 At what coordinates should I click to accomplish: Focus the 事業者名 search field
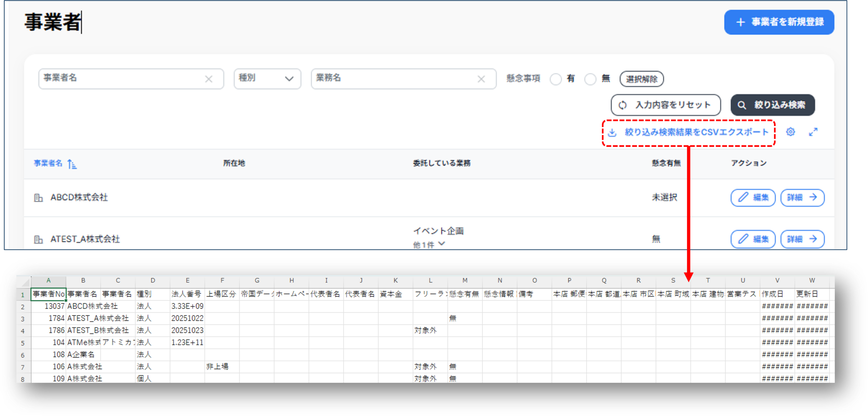tap(131, 79)
